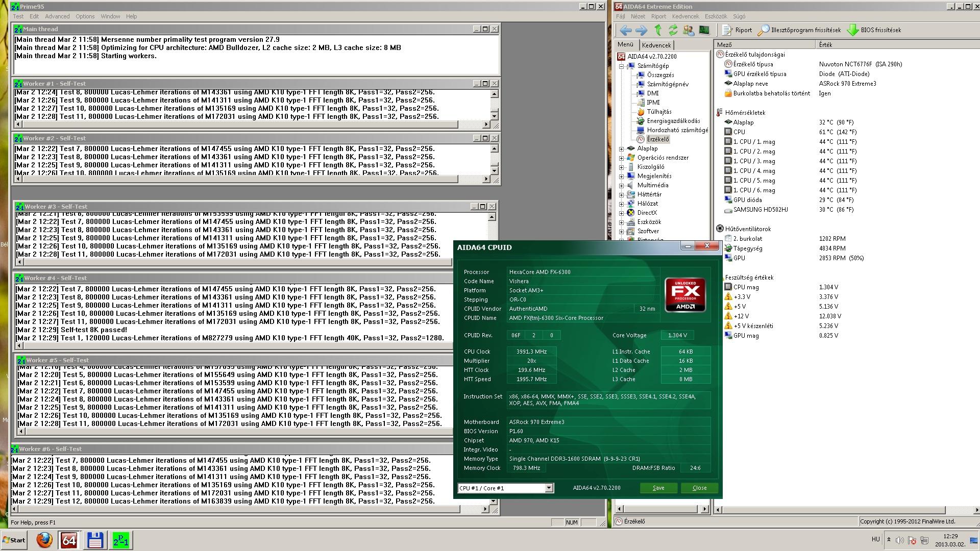Viewport: 980px width, 551px height.
Task: Select Energiagazdálkodás icon in tree
Action: [x=641, y=121]
